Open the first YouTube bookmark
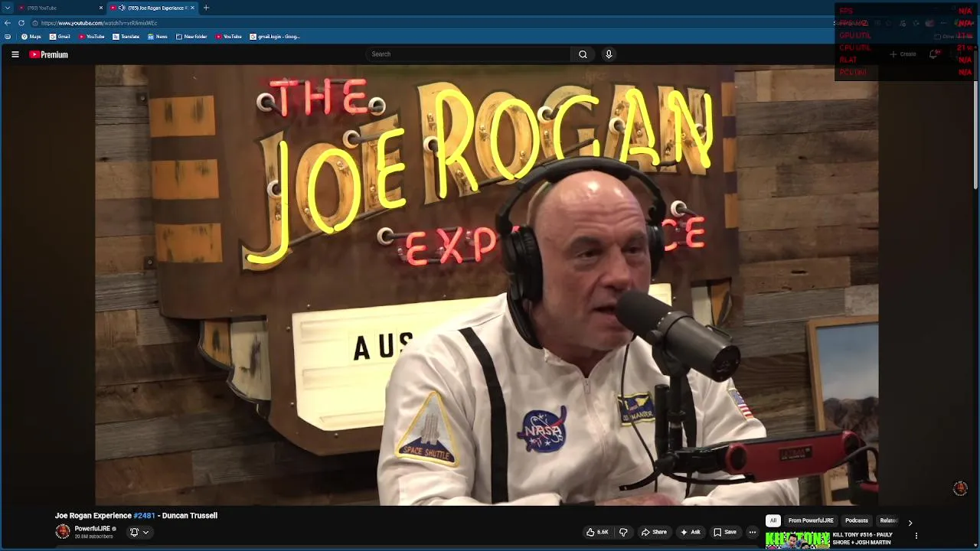This screenshot has width=980, height=551. 92,37
